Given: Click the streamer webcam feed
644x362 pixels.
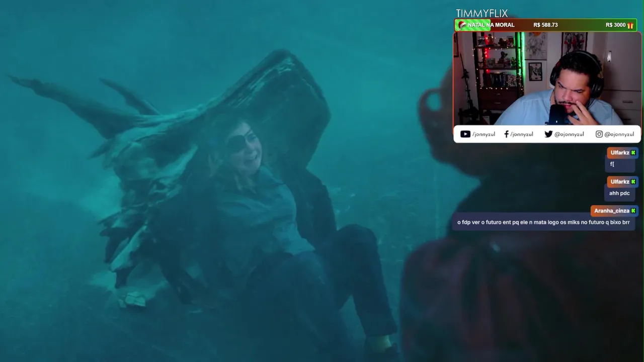Looking at the screenshot, I should coord(547,78).
